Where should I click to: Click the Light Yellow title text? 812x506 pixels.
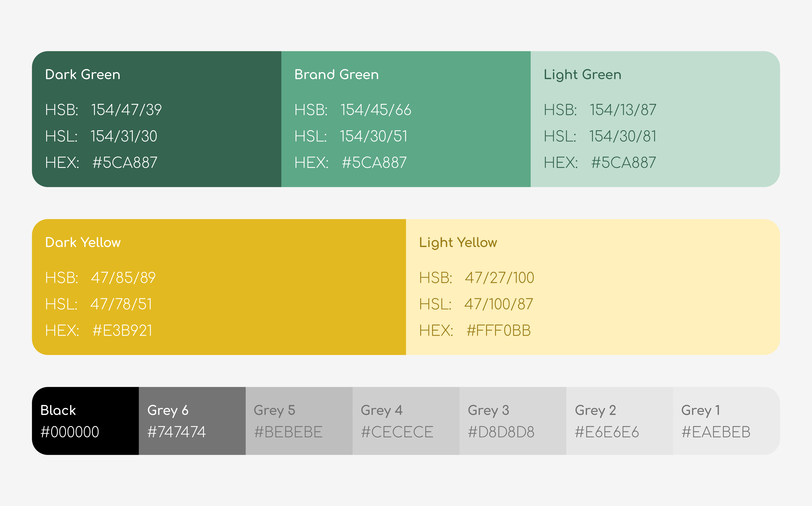(458, 242)
